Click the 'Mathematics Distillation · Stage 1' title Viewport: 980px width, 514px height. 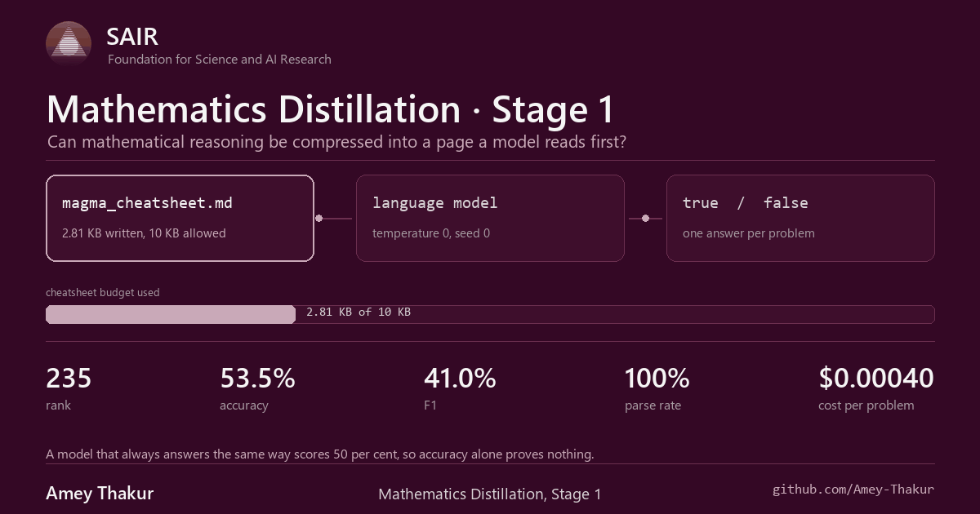coord(330,110)
